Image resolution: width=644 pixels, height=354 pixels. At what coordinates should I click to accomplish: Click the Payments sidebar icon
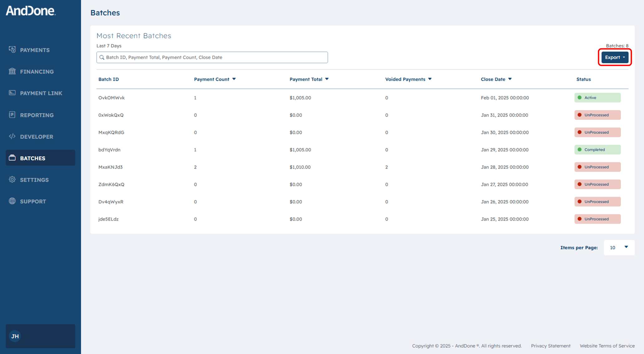pyautogui.click(x=12, y=50)
